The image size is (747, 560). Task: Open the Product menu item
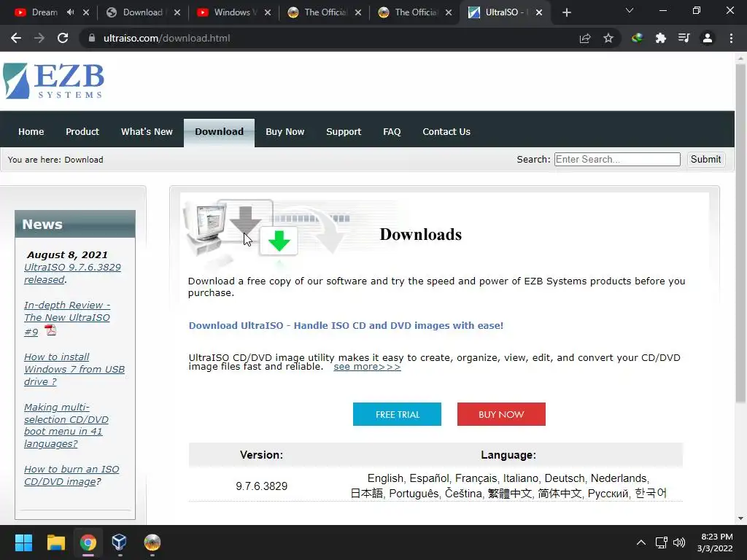click(x=82, y=132)
